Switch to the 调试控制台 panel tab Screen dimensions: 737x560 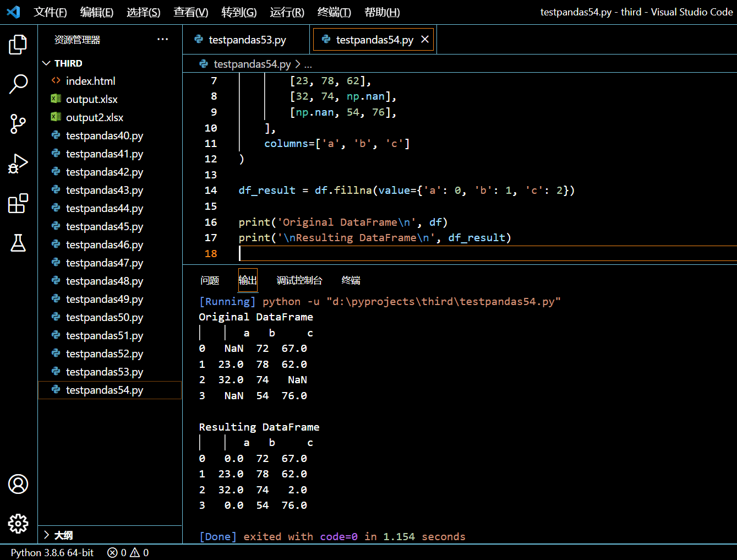click(x=299, y=280)
